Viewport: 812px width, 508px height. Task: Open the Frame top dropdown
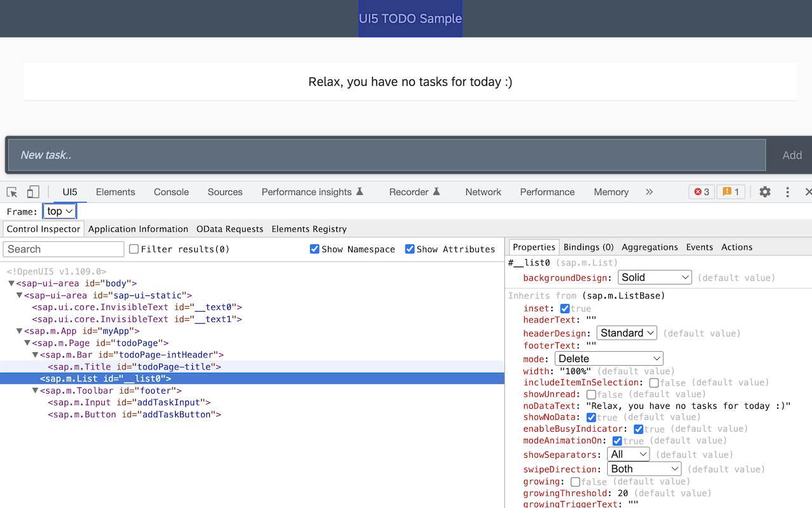(x=60, y=210)
